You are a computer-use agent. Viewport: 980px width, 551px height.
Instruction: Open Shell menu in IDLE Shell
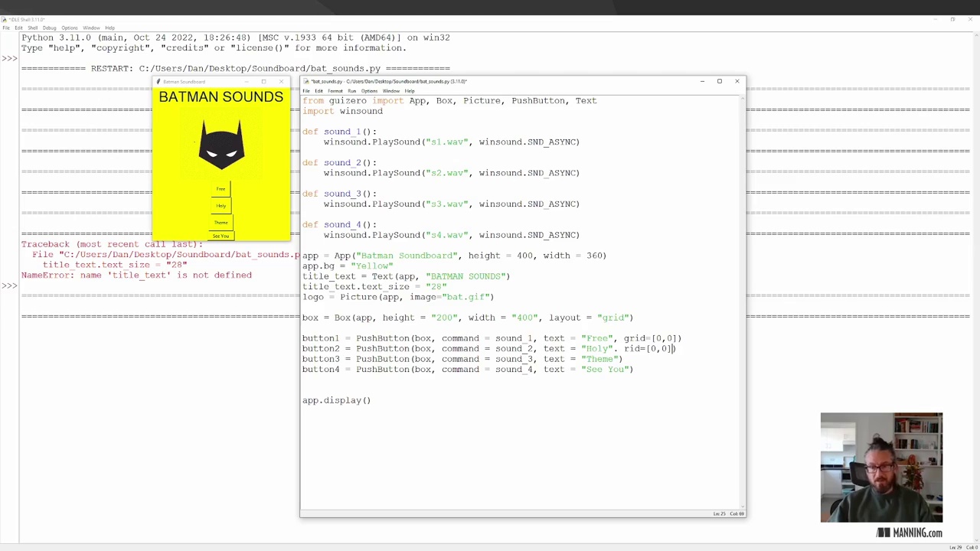[33, 28]
